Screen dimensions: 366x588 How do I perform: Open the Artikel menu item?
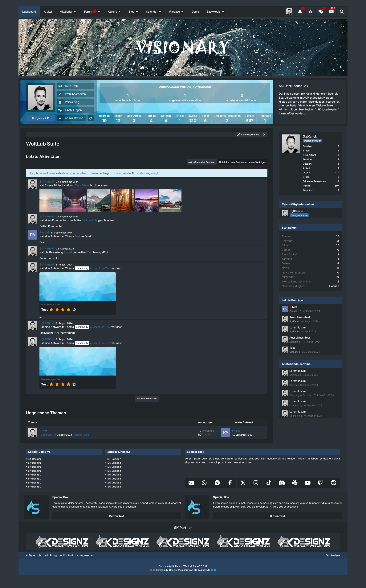coord(48,12)
